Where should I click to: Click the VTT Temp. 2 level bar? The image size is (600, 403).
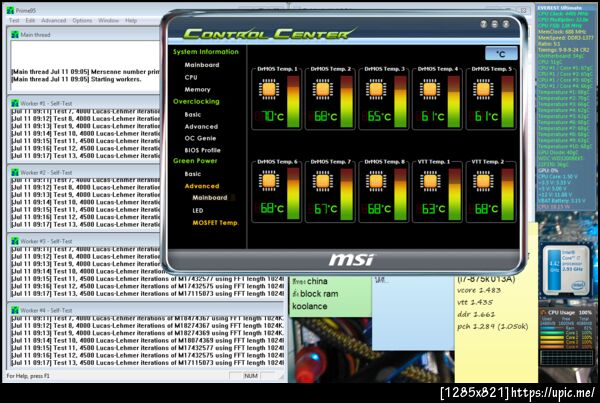point(507,194)
